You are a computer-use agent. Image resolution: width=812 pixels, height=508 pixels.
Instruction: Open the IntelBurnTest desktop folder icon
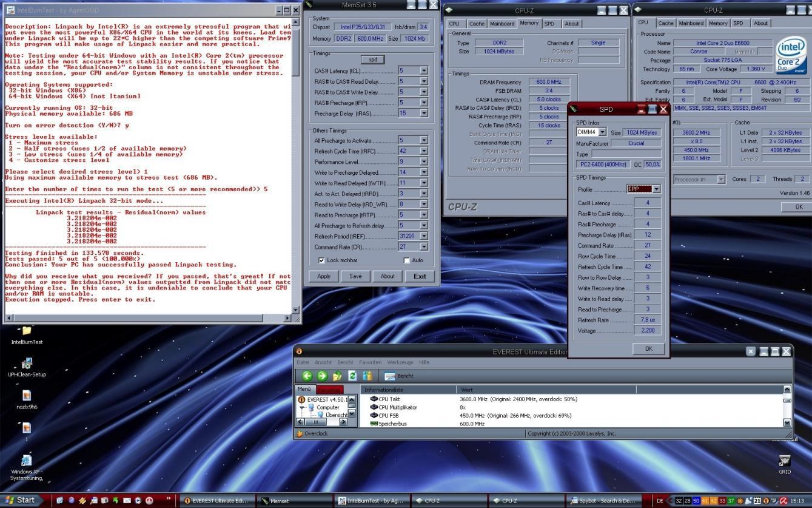coord(27,331)
